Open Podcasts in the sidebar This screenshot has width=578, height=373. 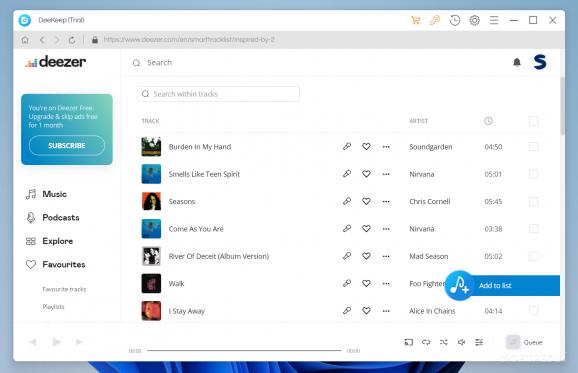[53, 217]
